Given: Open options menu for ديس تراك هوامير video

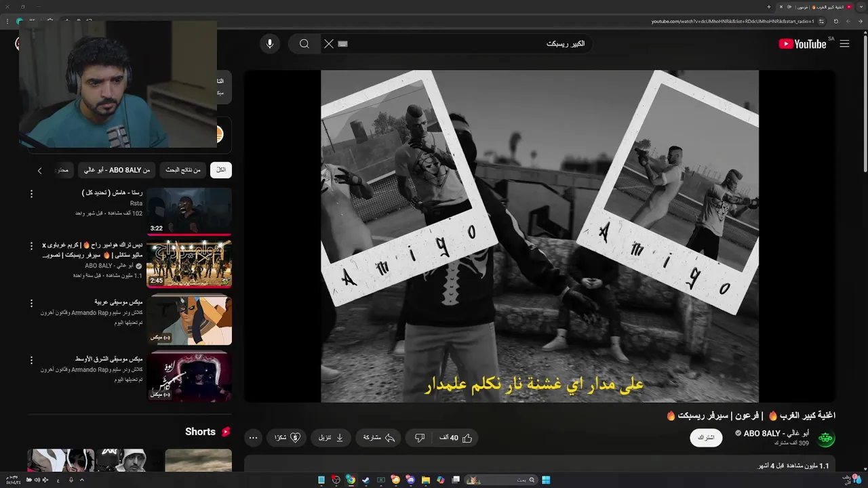Looking at the screenshot, I should coord(31,247).
